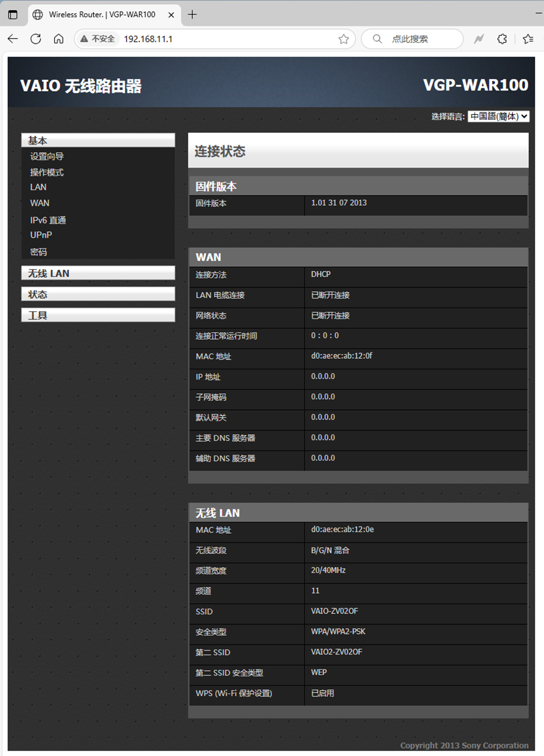The height and width of the screenshot is (756, 544).
Task: Select the 连接正常运行时间 value 0 : 0 : 0
Action: click(325, 336)
